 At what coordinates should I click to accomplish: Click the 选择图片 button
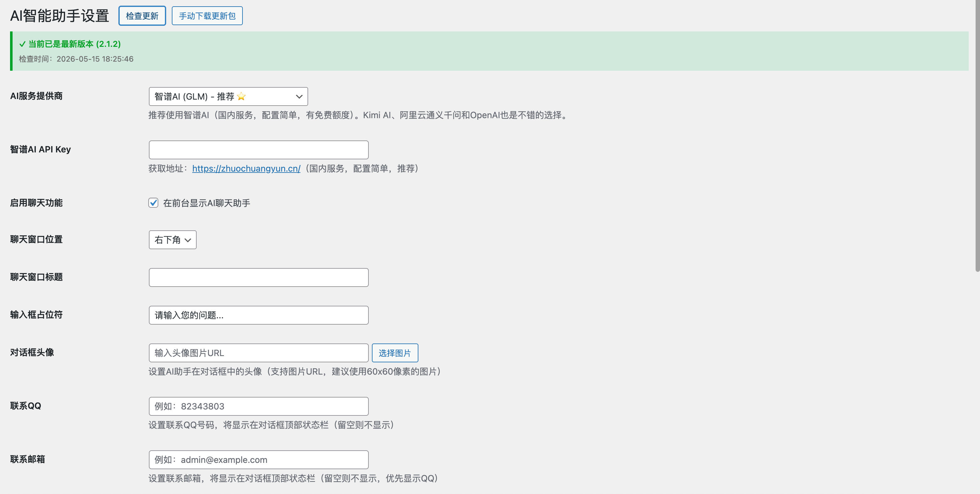click(395, 353)
